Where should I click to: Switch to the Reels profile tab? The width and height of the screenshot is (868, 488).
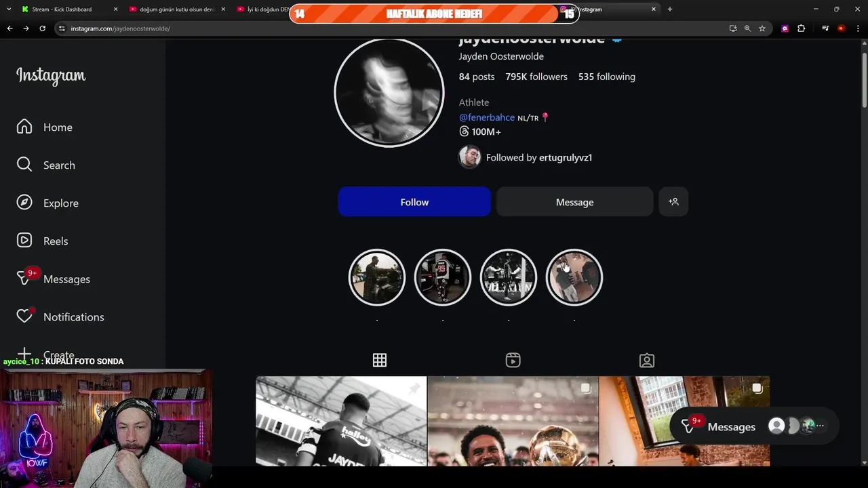tap(513, 361)
